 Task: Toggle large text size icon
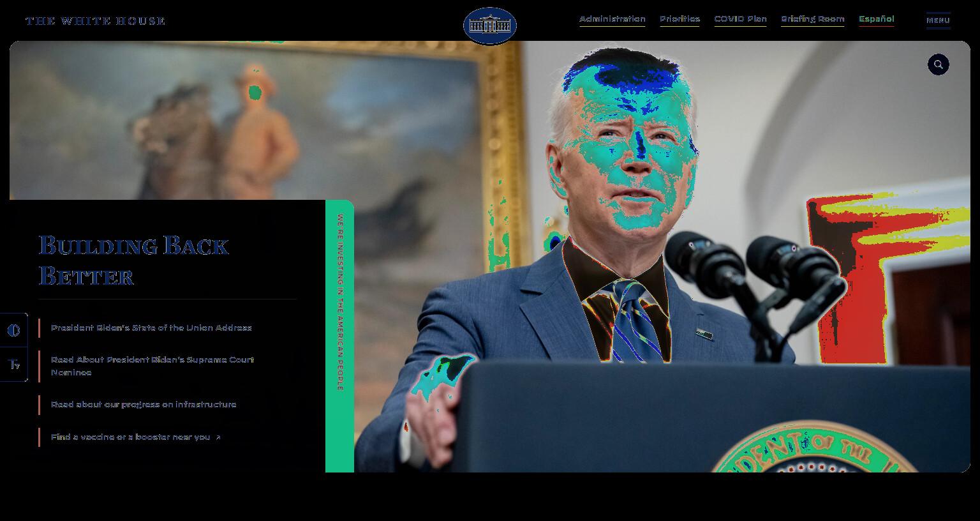click(13, 365)
